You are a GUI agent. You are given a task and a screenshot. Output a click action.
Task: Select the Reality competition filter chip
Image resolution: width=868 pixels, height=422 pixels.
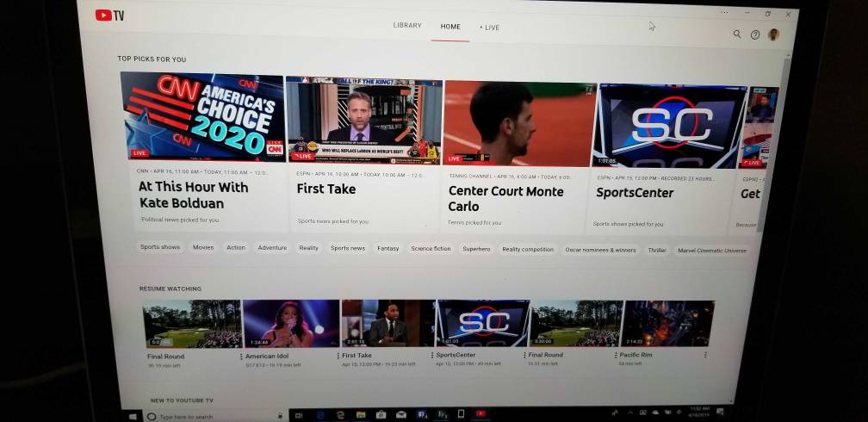coord(528,249)
